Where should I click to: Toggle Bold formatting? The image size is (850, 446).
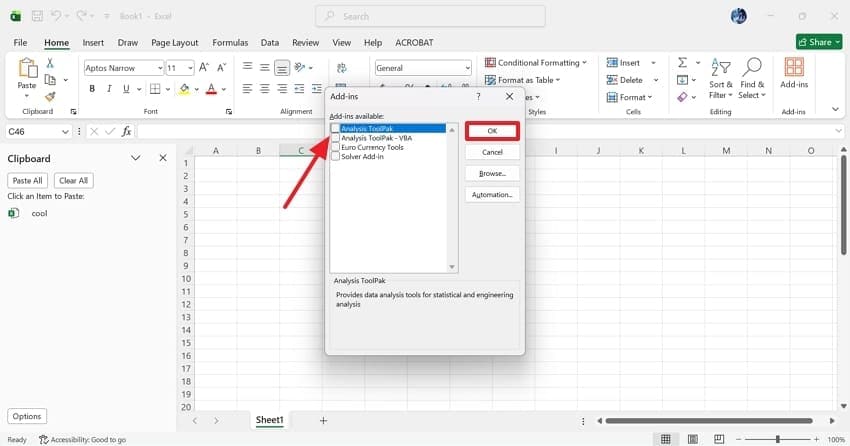(x=92, y=89)
